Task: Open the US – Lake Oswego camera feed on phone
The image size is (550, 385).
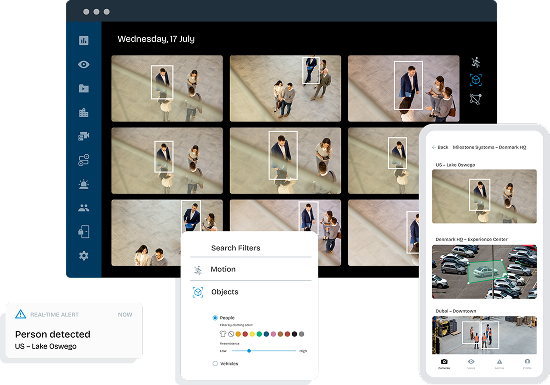Action: [484, 196]
